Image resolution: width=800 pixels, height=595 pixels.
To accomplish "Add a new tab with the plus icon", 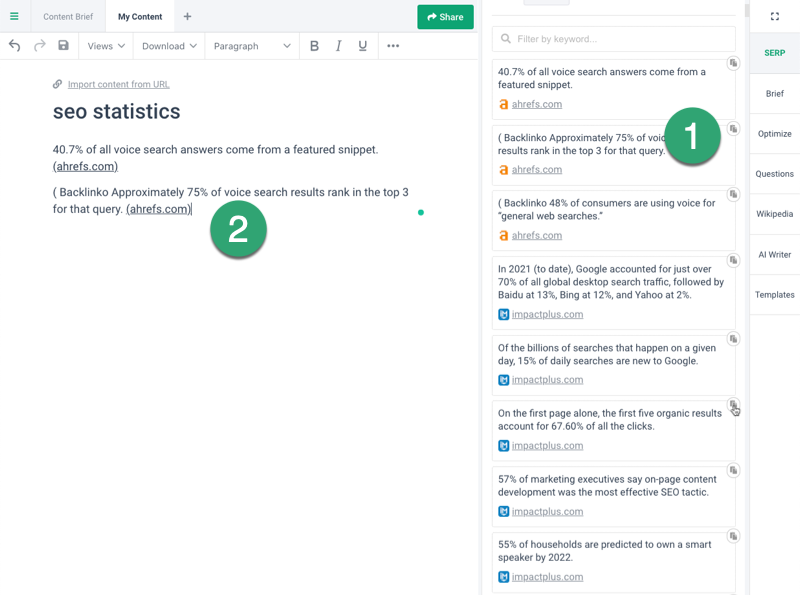I will (187, 16).
